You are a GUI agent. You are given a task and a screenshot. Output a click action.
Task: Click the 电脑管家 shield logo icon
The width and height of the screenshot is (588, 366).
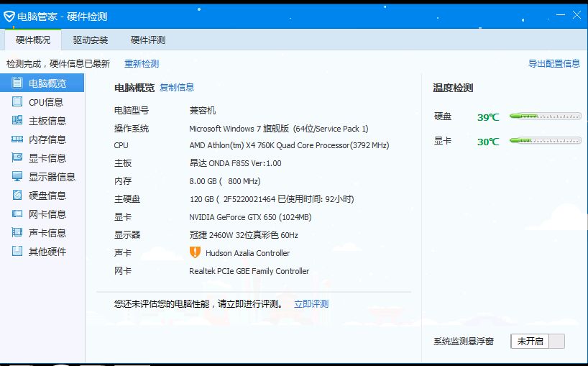[9, 17]
